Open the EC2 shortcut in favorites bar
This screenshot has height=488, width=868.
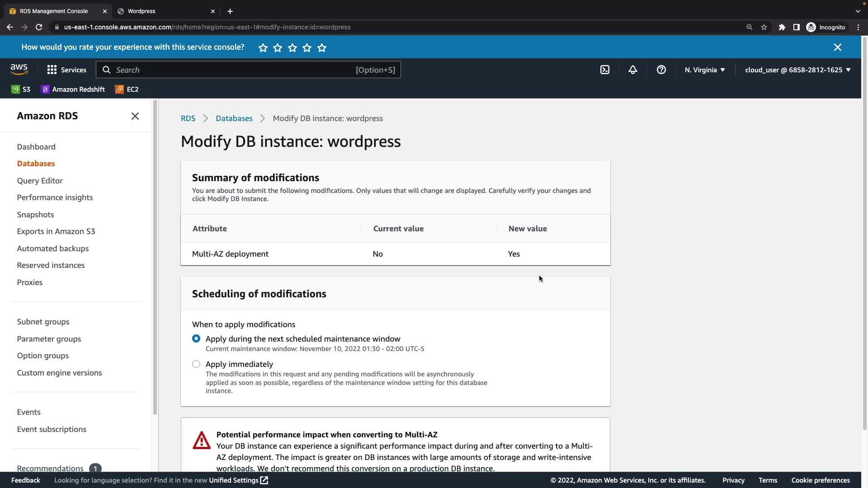(127, 89)
